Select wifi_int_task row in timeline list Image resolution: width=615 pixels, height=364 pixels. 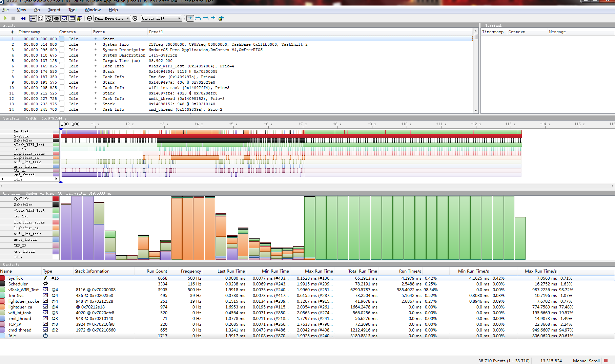(30, 162)
